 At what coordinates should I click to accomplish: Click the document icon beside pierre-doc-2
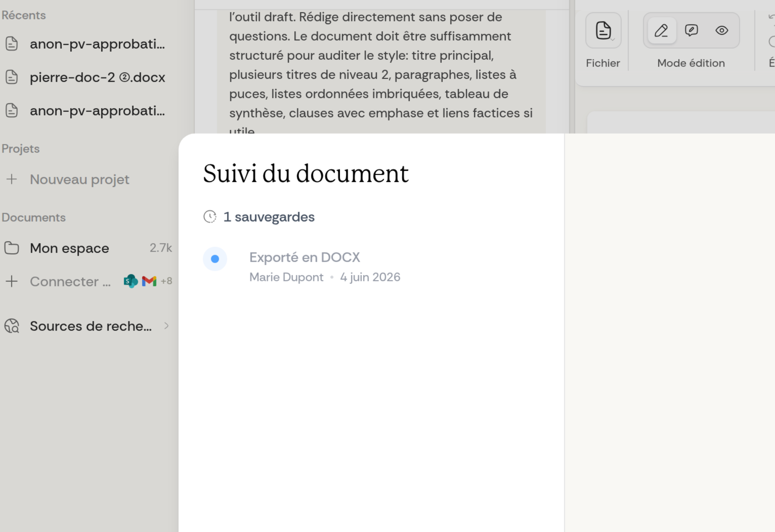(x=12, y=77)
